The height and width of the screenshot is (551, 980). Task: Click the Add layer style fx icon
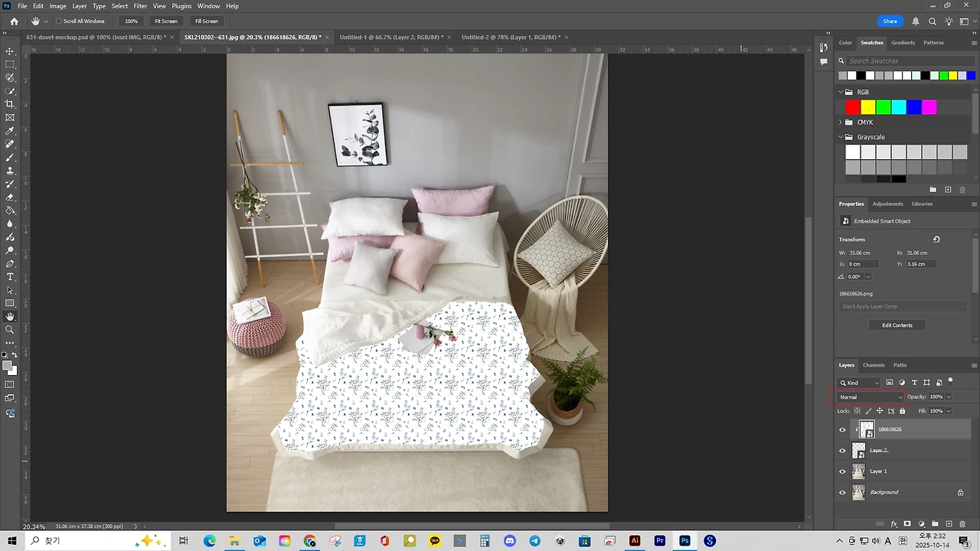[x=894, y=524]
